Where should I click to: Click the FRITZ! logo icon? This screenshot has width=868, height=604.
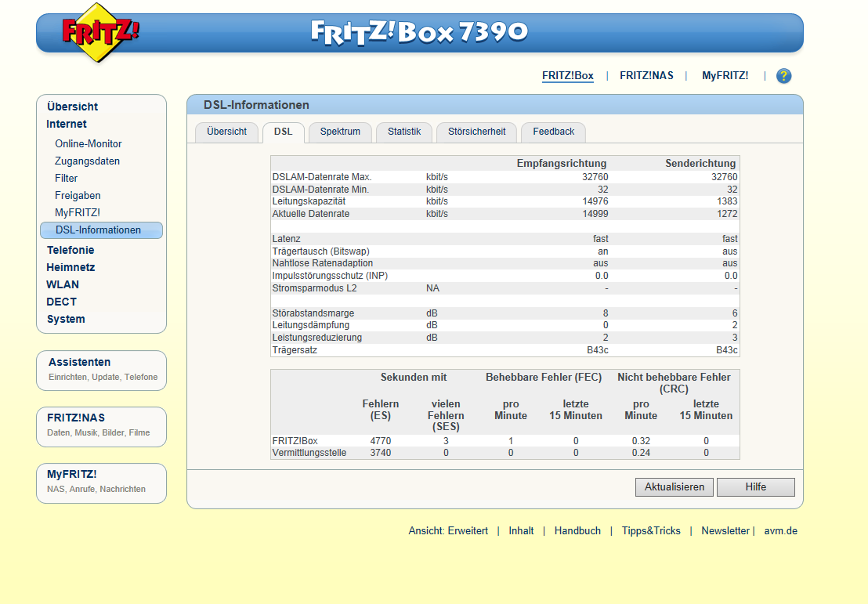99,32
